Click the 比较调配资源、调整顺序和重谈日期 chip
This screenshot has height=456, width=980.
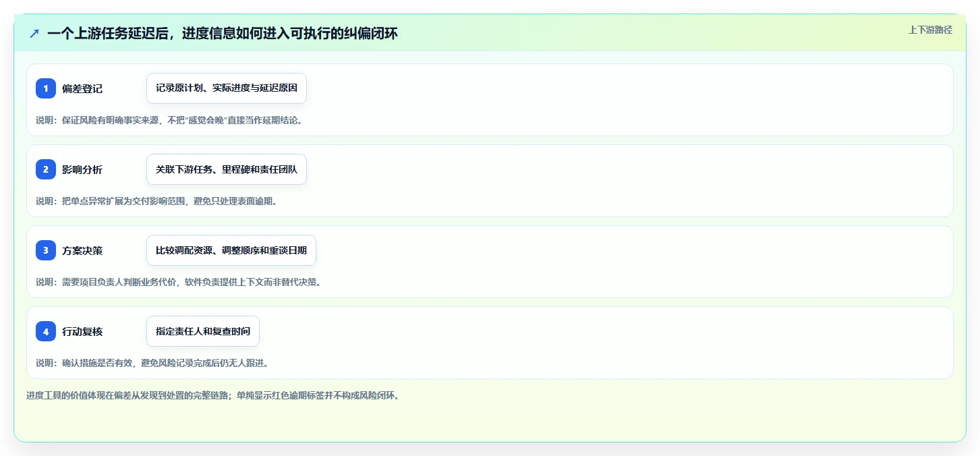coord(231,250)
